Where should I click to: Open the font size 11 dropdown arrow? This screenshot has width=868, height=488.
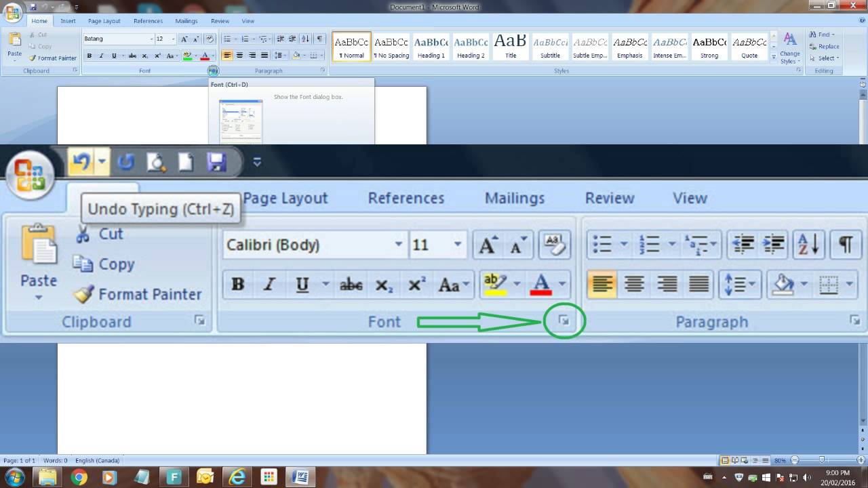[458, 245]
